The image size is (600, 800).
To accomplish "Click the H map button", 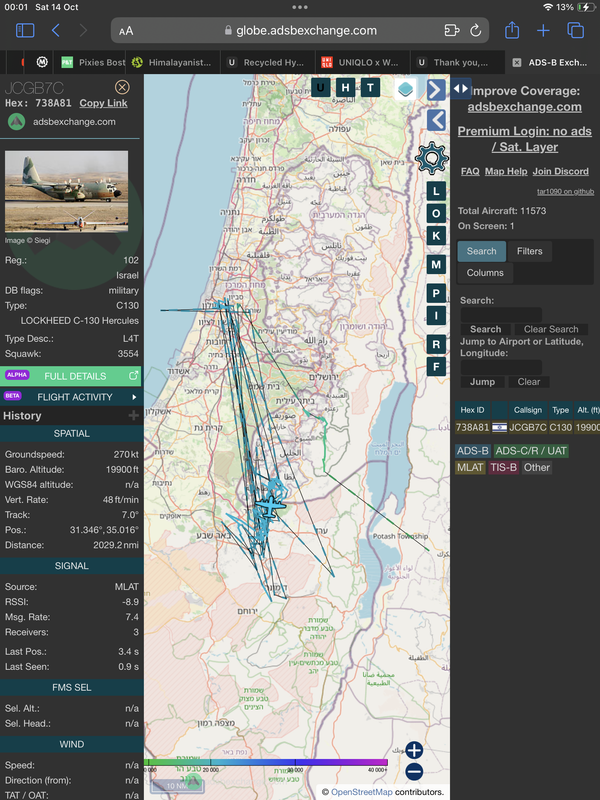I will pos(345,88).
